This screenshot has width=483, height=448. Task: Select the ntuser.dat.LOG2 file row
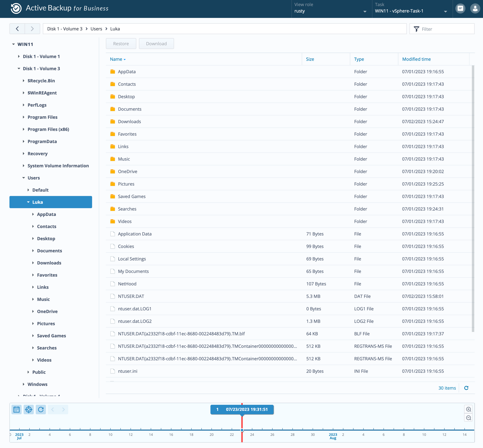[289, 321]
